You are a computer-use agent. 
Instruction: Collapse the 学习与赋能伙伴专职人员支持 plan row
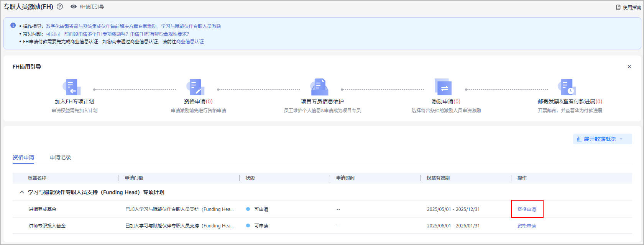point(22,192)
